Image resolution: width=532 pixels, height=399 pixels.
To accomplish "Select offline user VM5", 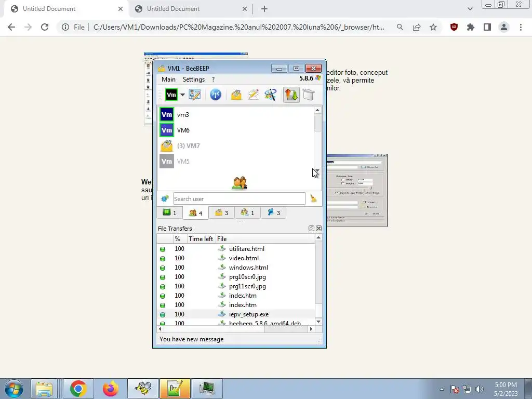I will tap(235, 161).
